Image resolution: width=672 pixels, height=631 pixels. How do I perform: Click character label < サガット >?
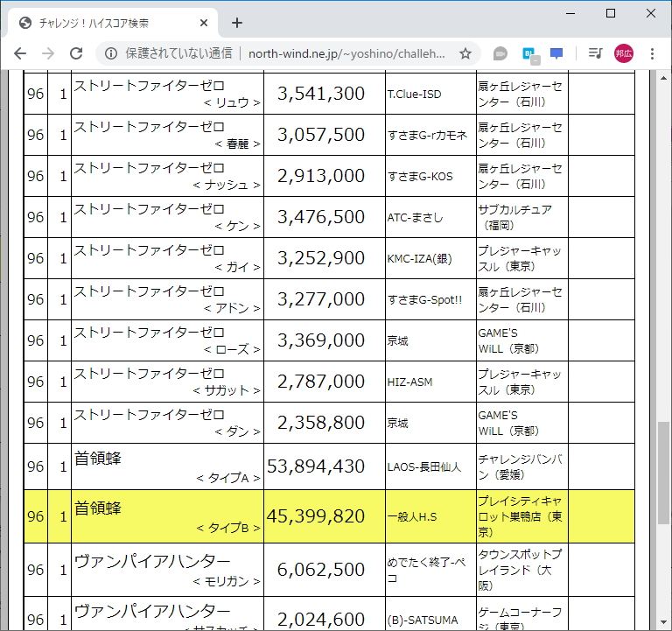[x=227, y=391]
